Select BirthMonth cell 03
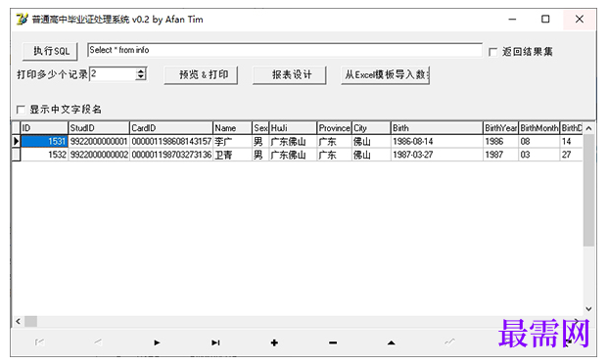The width and height of the screenshot is (608, 364). (539, 155)
